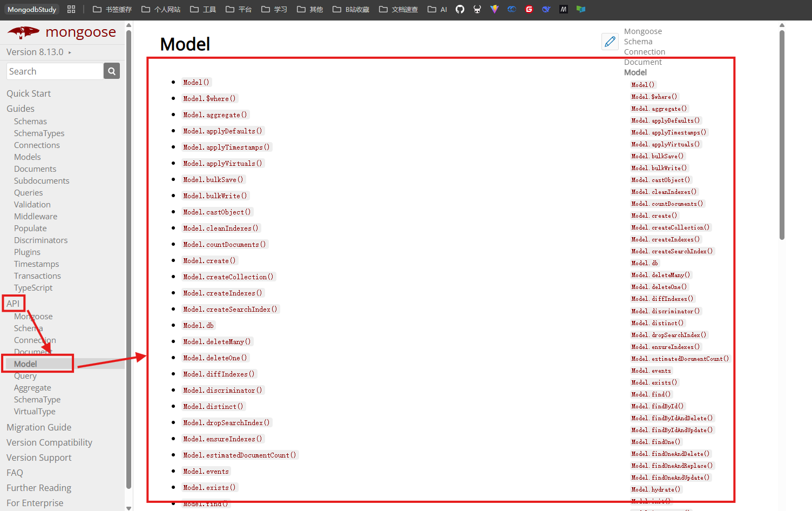Open the 平台 bookmark folder
Image resolution: width=812 pixels, height=511 pixels.
point(239,9)
